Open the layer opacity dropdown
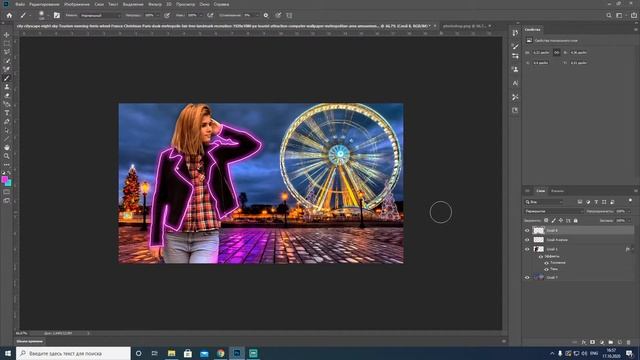The width and height of the screenshot is (640, 360). (x=629, y=211)
